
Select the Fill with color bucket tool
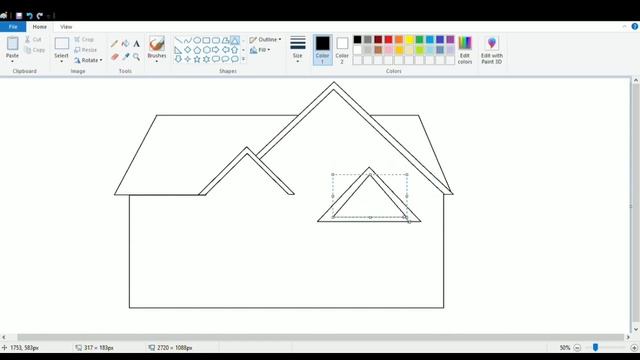click(125, 43)
